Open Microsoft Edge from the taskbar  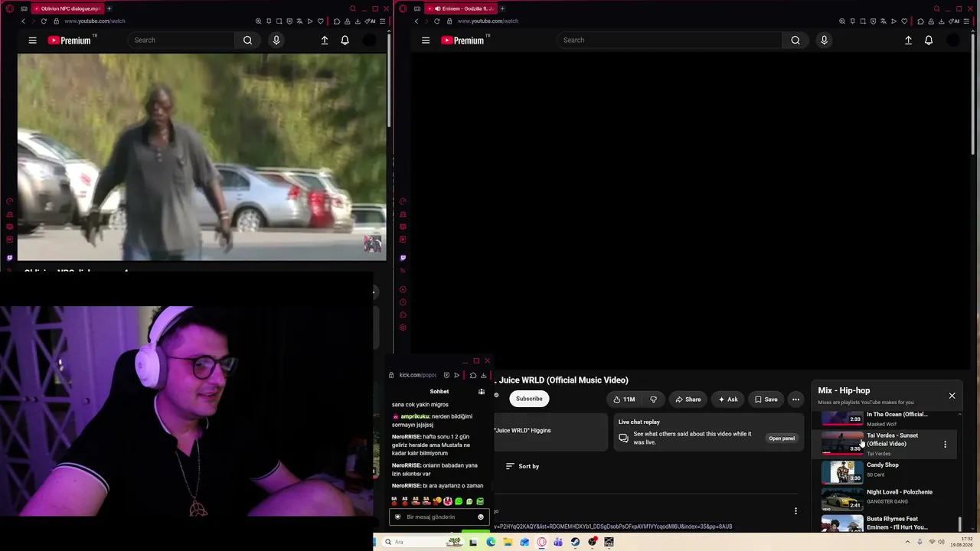491,542
